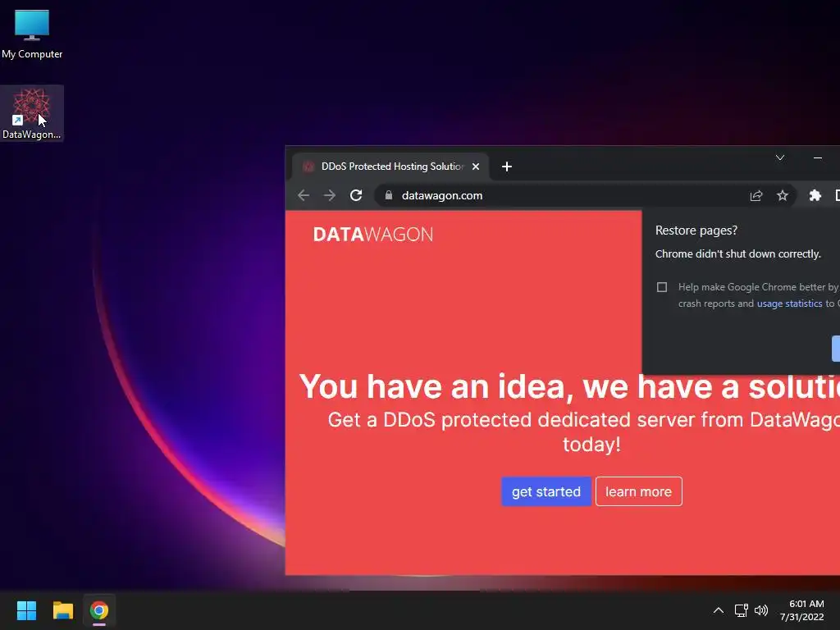Click the 'Restore pages?' heading text
840x630 pixels.
(696, 231)
